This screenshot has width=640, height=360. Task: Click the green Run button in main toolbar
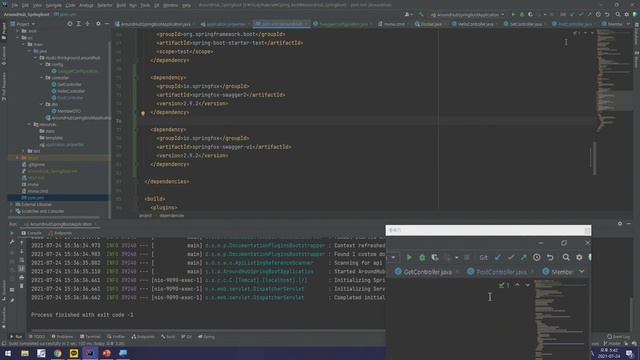coord(513,14)
